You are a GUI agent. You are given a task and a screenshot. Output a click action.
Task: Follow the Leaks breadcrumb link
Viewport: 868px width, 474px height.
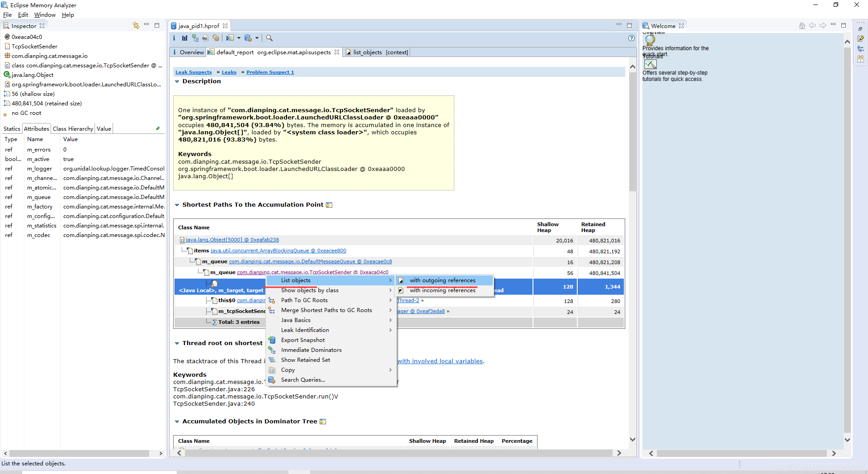[229, 72]
